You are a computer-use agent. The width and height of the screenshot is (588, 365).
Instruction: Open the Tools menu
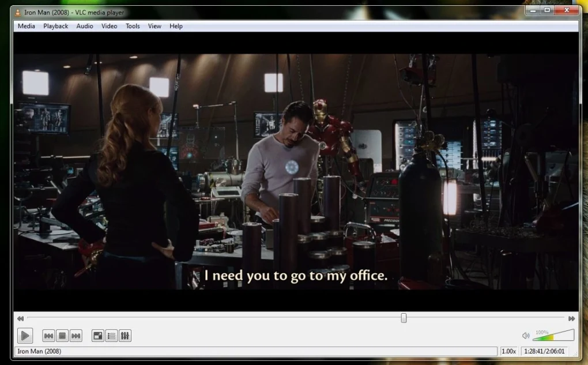[133, 26]
